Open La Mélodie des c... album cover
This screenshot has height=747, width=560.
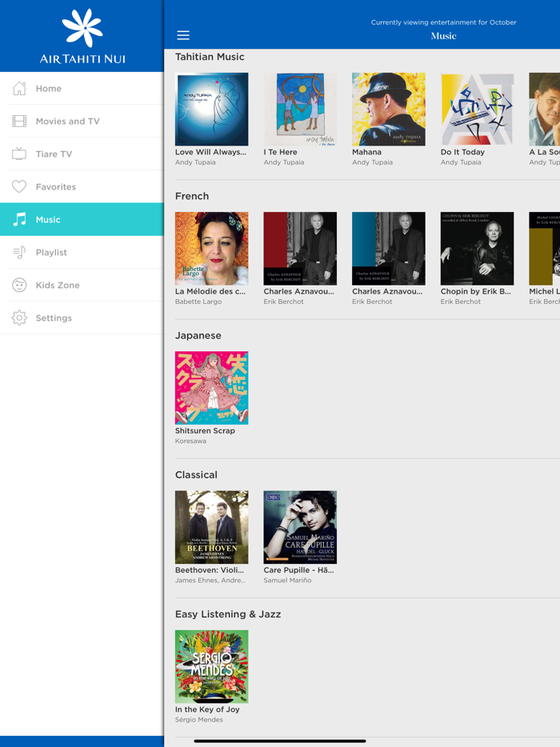coord(212,248)
